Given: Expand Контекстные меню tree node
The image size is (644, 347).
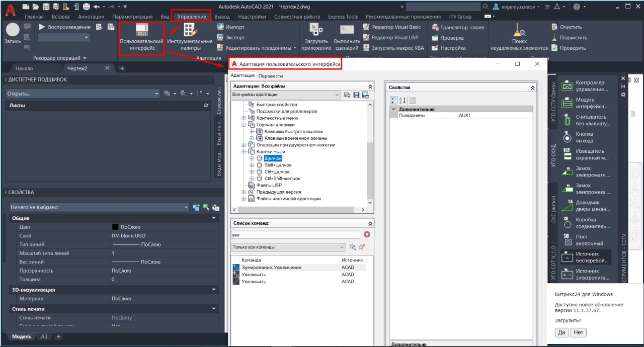Looking at the screenshot, I should point(244,118).
